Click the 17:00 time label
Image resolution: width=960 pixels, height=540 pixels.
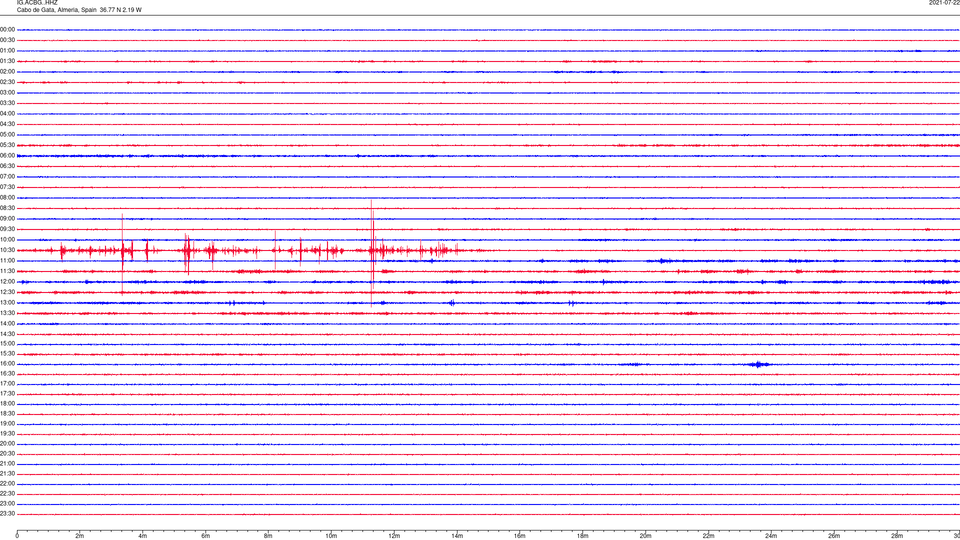(7, 384)
